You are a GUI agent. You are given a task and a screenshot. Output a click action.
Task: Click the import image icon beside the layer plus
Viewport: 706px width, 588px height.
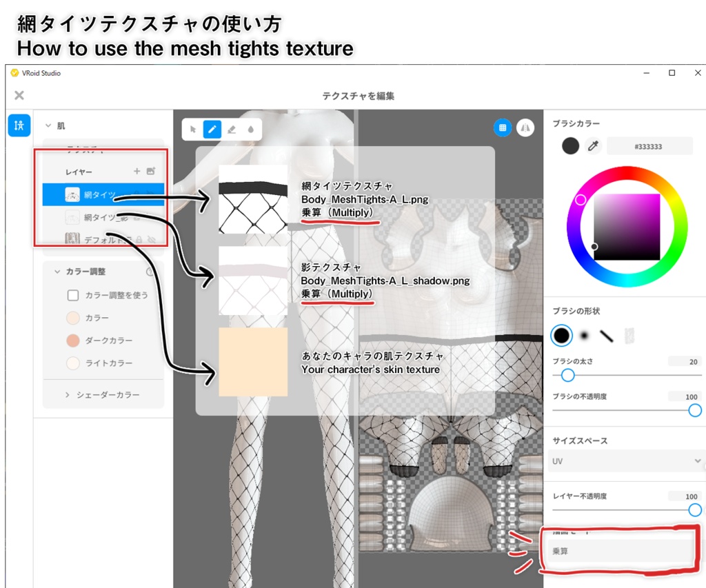(x=152, y=171)
